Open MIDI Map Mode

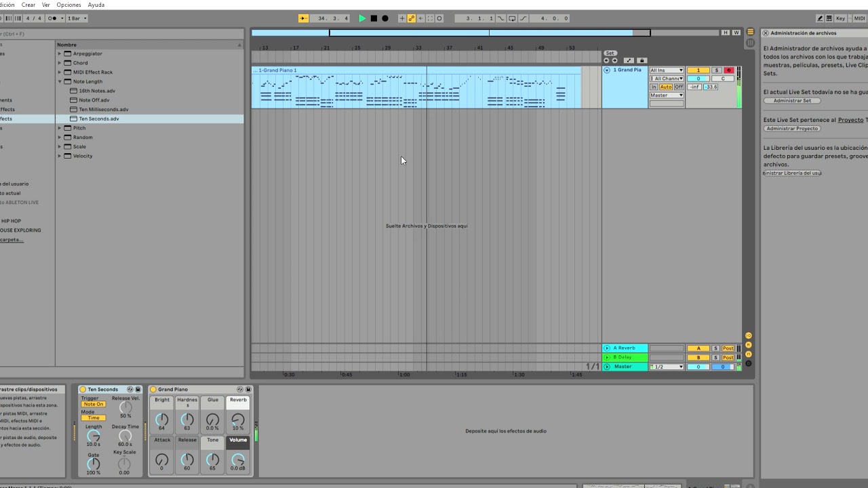point(860,18)
